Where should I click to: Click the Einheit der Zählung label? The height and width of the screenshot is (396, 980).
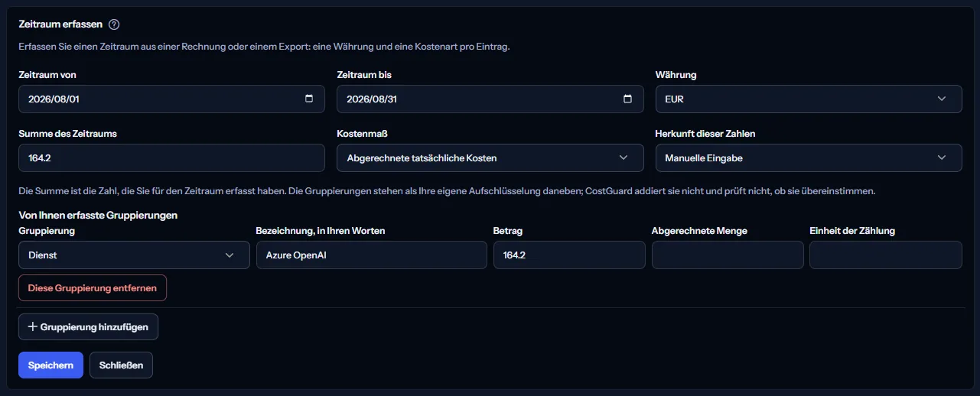click(852, 231)
